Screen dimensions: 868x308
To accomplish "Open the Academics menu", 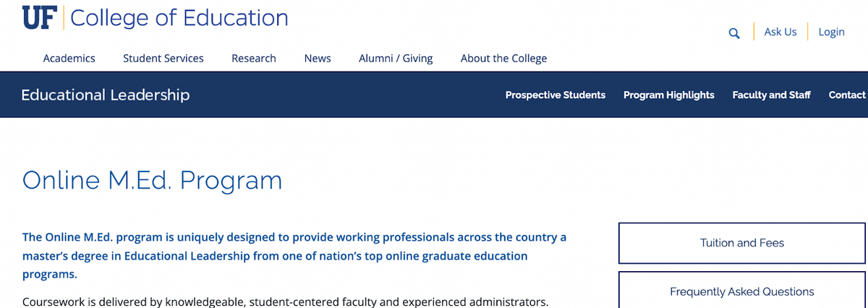I will 69,59.
